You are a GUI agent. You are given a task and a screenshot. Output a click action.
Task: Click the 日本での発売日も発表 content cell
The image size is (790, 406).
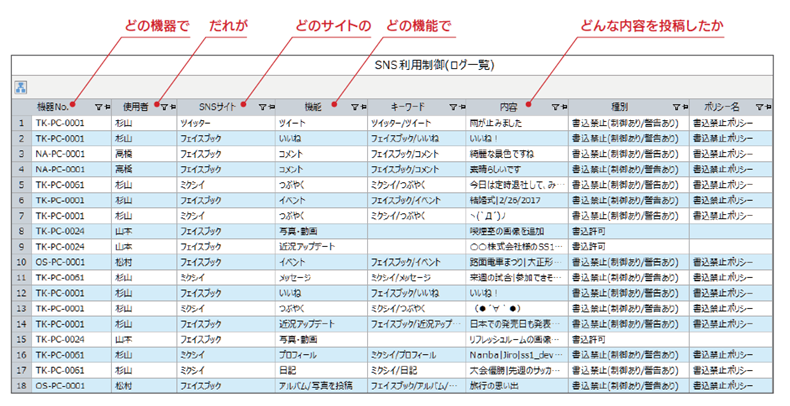click(x=515, y=324)
